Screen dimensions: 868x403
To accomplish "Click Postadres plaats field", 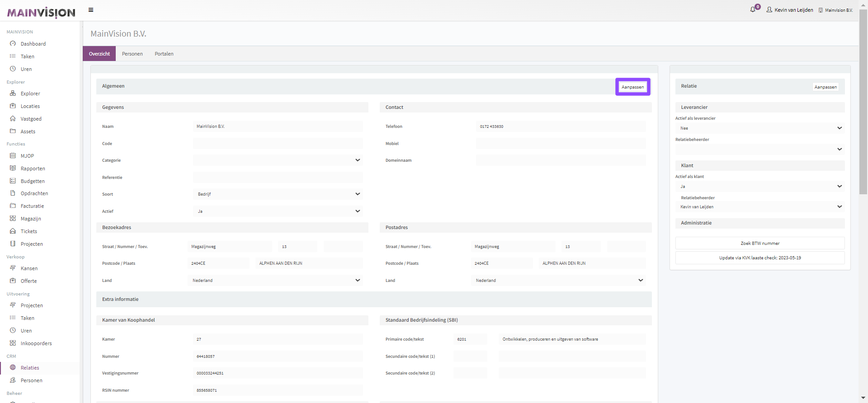I will point(592,263).
